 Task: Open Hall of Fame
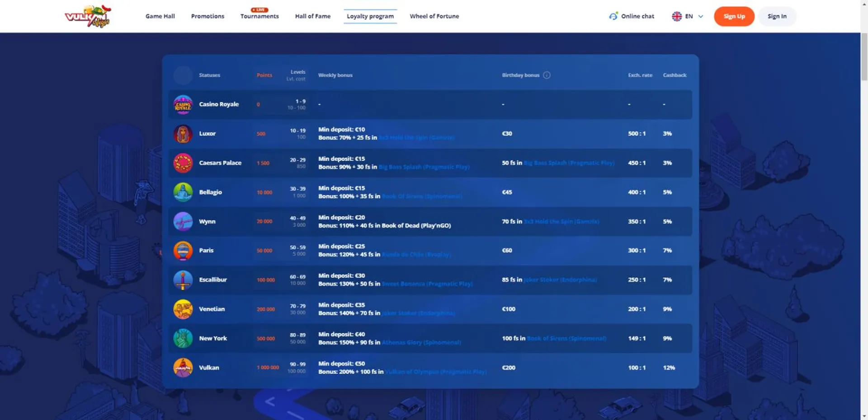[313, 16]
